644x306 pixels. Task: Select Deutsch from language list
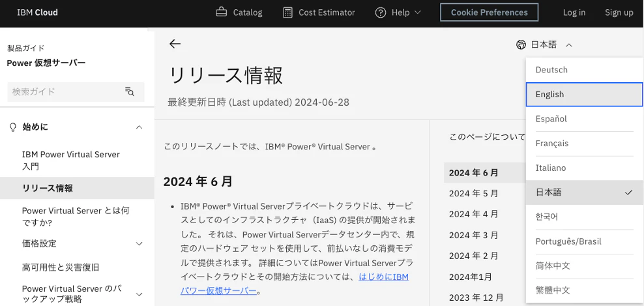coord(584,70)
